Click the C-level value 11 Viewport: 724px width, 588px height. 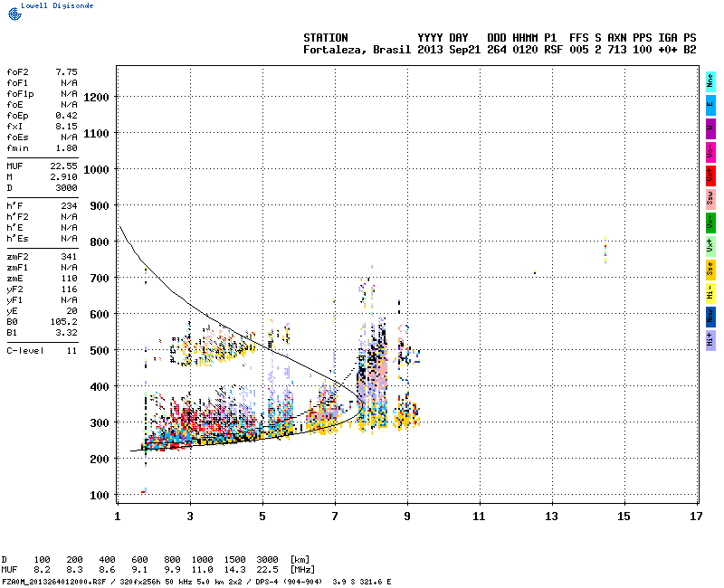71,350
